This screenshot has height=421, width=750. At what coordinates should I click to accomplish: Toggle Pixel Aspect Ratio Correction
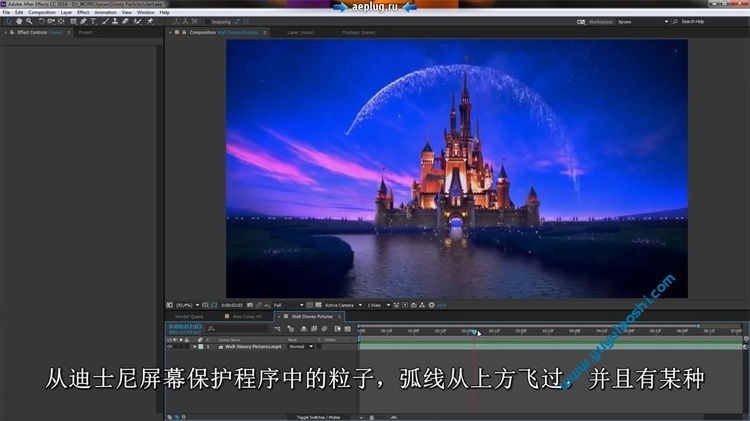[396, 305]
